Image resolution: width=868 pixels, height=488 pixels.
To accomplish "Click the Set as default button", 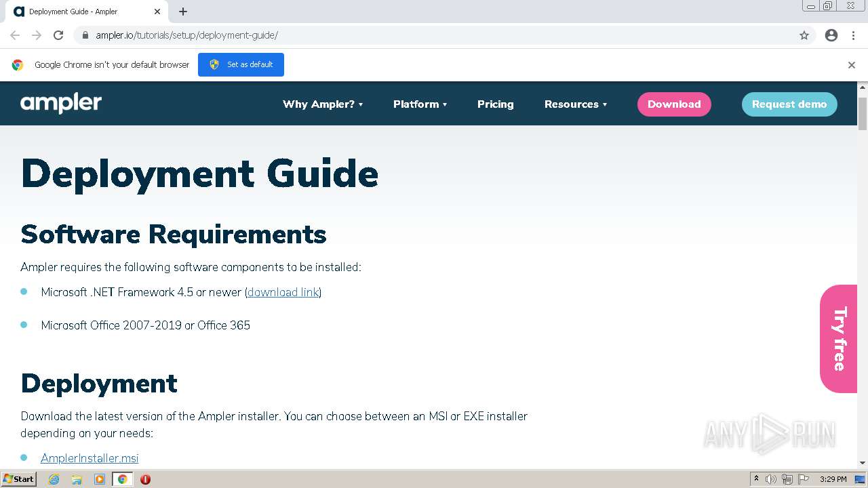I will 241,64.
